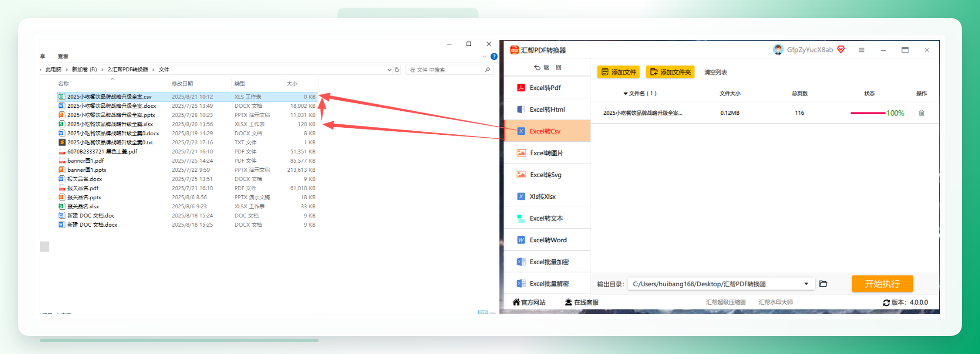Open output folder browse icon
The width and height of the screenshot is (980, 354).
(823, 284)
